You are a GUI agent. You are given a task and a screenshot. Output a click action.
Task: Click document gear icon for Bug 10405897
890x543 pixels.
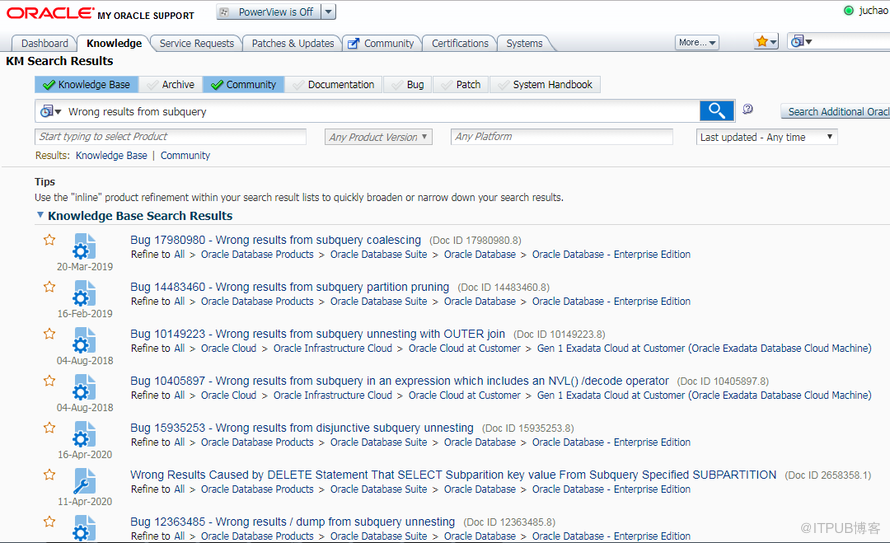(84, 388)
